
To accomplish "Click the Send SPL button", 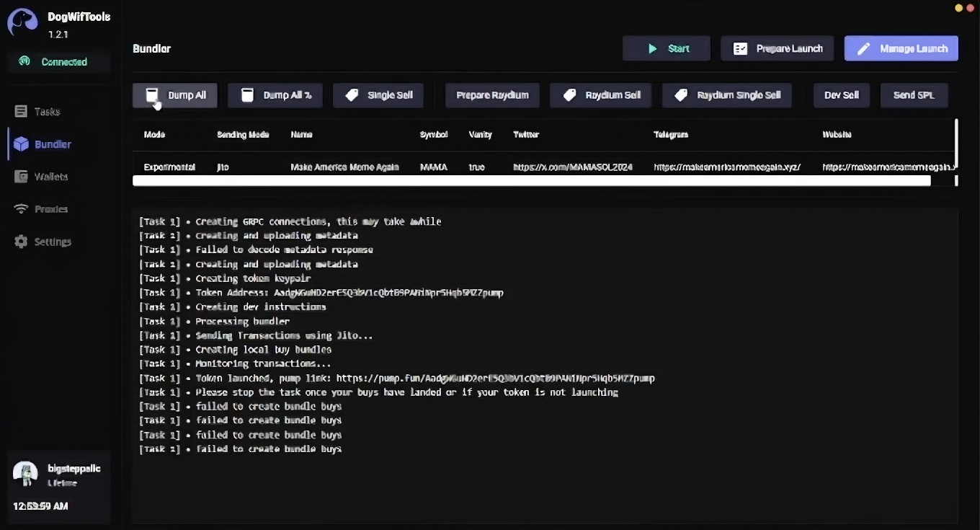I will [914, 95].
